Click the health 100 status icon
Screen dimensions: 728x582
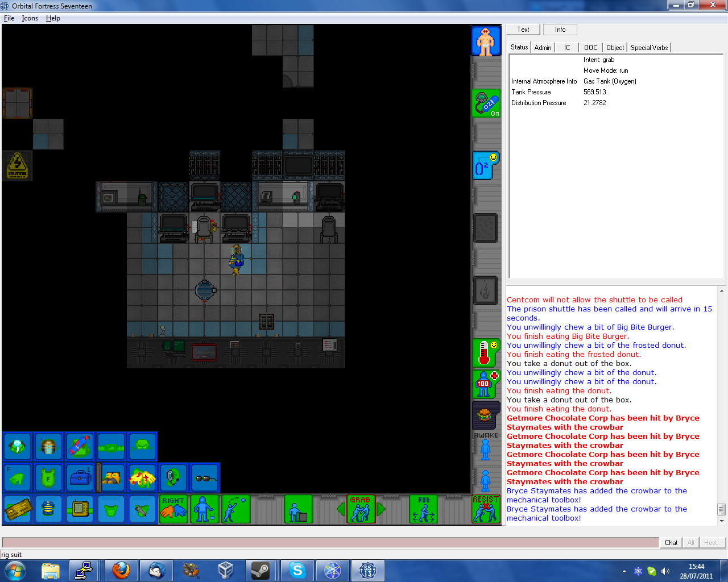click(485, 384)
